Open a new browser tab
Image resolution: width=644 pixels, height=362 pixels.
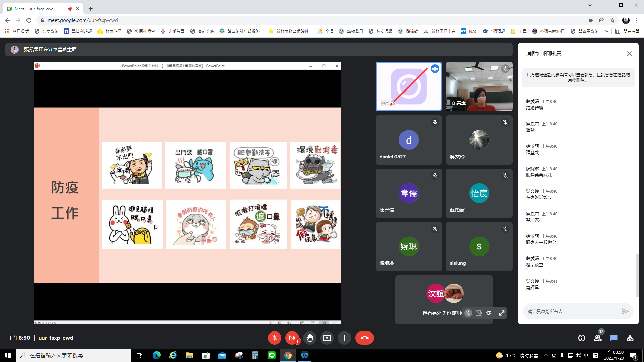[x=91, y=9]
